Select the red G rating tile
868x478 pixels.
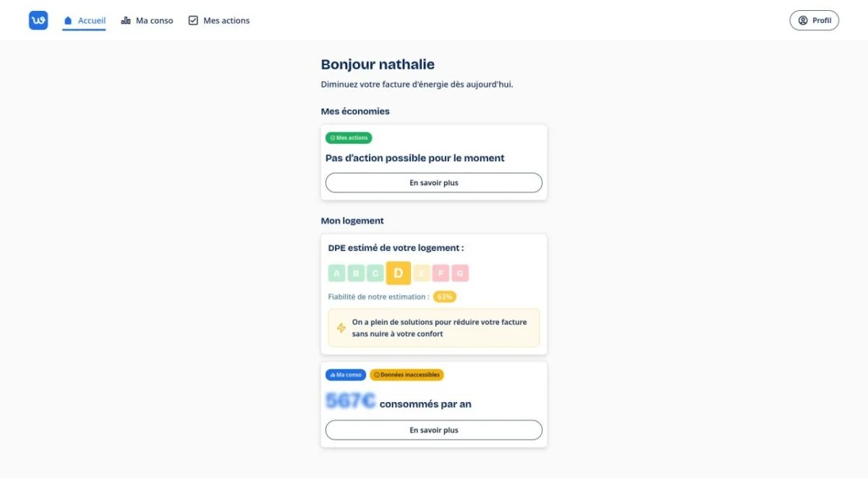click(x=460, y=273)
